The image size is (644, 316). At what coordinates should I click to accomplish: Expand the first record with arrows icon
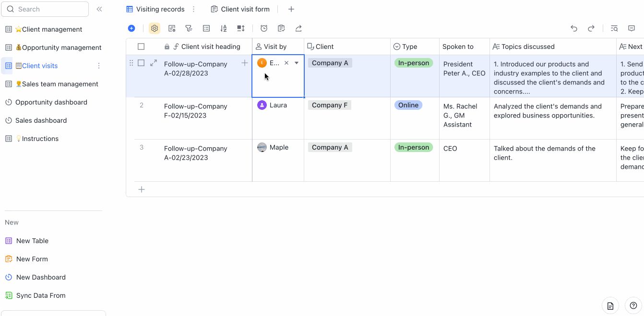pyautogui.click(x=154, y=63)
